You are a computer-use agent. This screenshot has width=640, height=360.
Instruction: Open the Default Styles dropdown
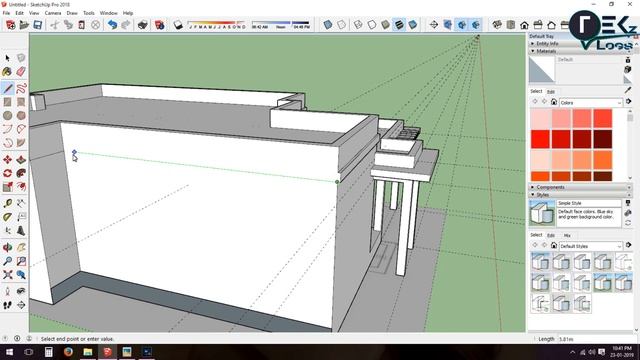point(591,246)
